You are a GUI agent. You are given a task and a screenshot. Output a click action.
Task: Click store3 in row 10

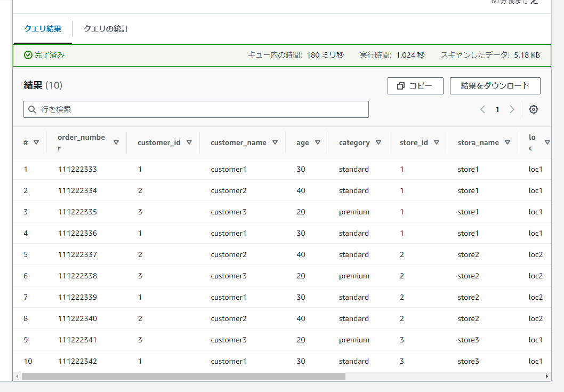[469, 361]
